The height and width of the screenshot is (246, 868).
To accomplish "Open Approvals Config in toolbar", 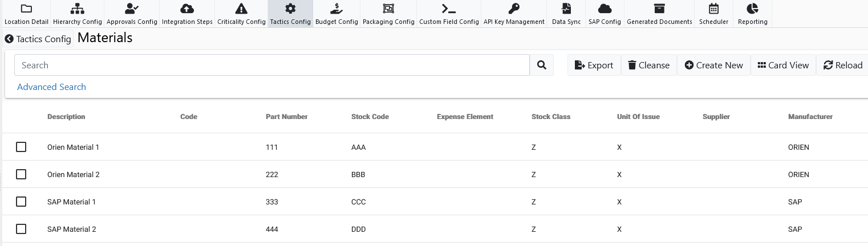I will click(132, 9).
